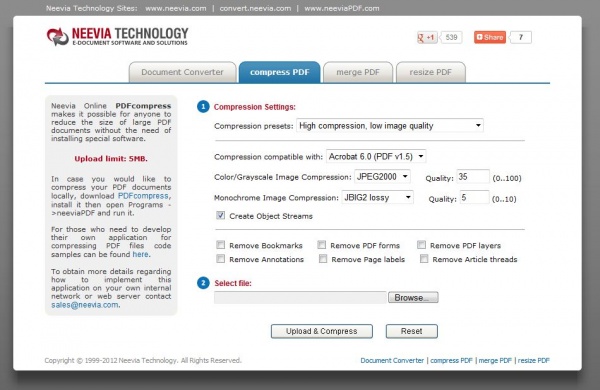Click the footer merge PDF link

[x=495, y=361]
